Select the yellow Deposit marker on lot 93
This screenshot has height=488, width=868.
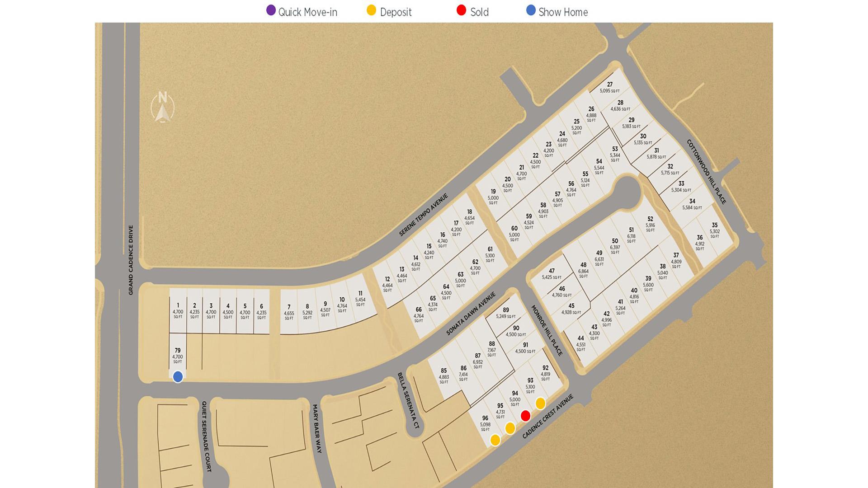[540, 403]
